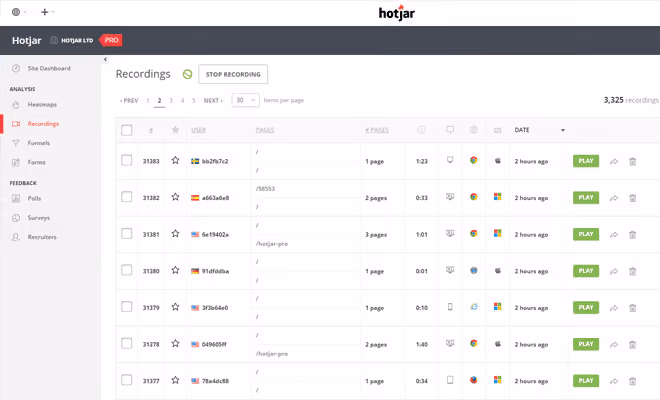Click user ID bb2fb7c2
This screenshot has height=400, width=660.
coord(215,161)
